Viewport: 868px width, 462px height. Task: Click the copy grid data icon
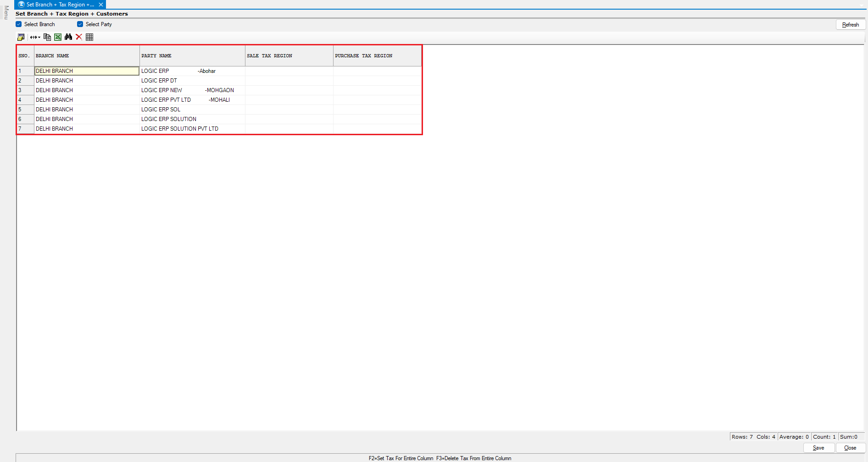coord(47,37)
